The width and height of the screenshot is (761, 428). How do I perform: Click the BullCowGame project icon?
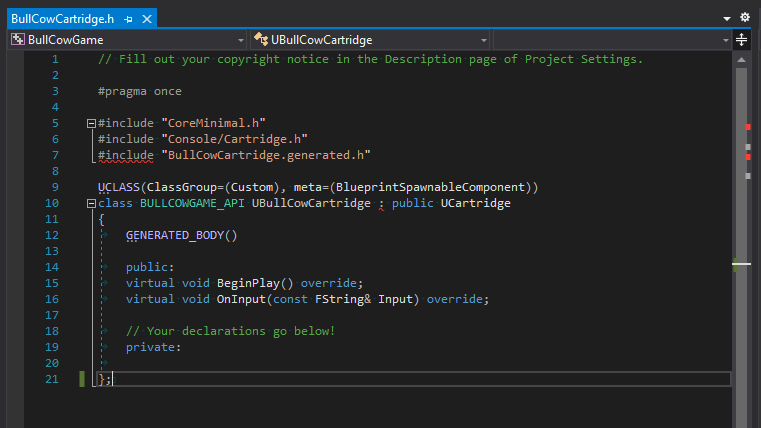(x=18, y=40)
